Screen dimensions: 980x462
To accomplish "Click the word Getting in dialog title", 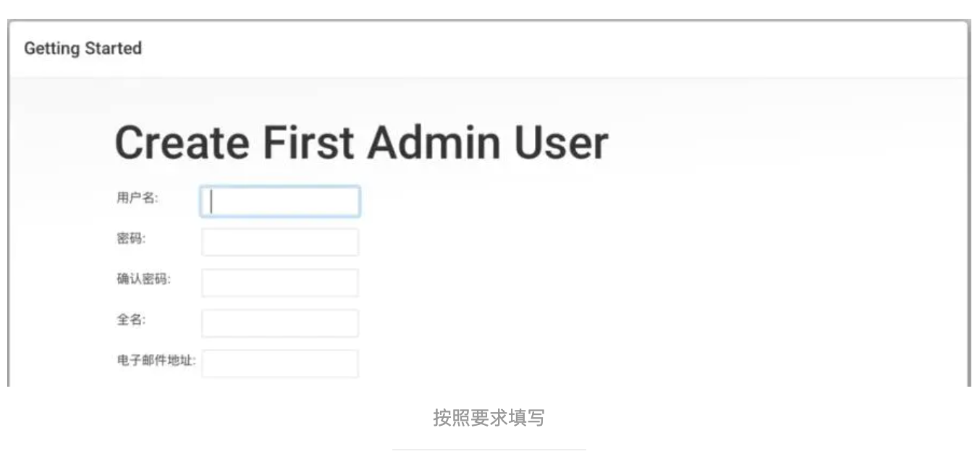I will click(52, 49).
